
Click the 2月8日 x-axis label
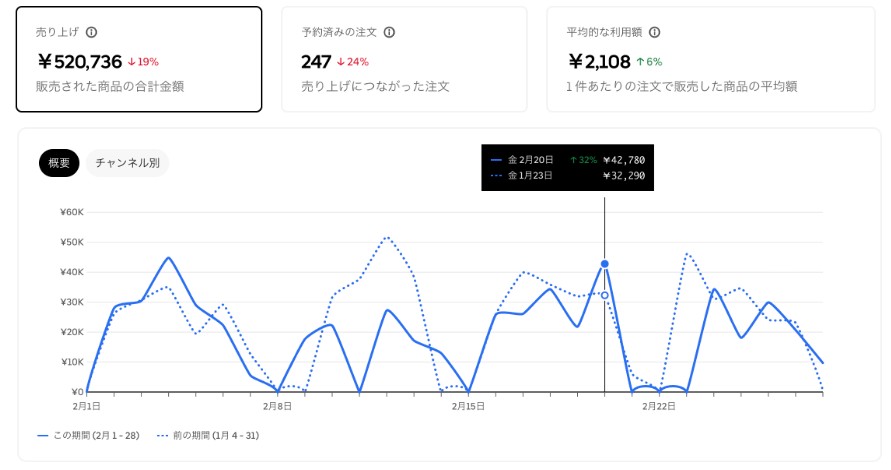point(277,406)
